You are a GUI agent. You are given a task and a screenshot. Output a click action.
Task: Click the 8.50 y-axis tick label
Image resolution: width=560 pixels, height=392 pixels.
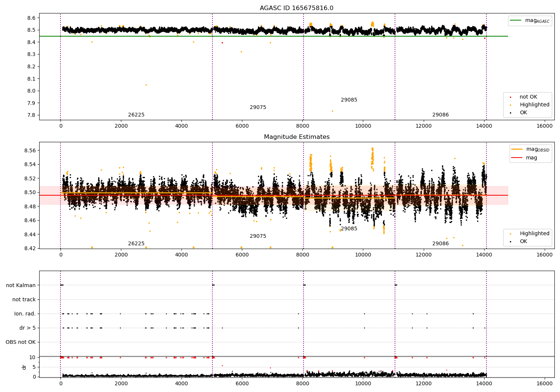click(x=30, y=193)
